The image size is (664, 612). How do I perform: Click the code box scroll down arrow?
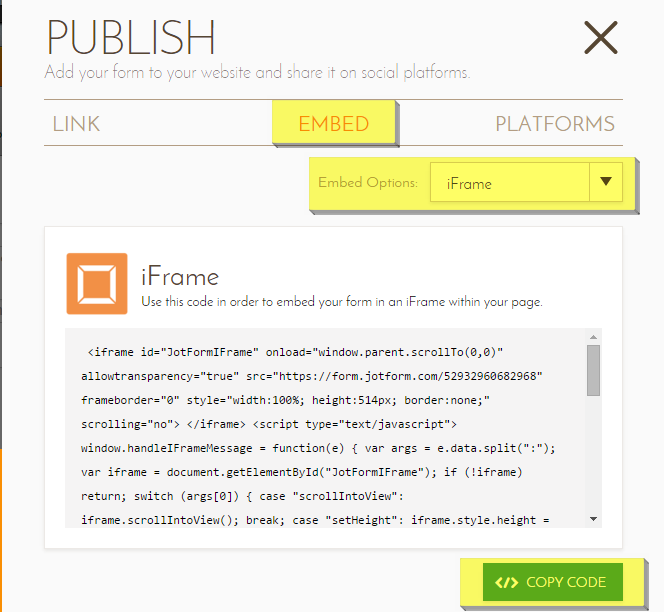pos(593,519)
